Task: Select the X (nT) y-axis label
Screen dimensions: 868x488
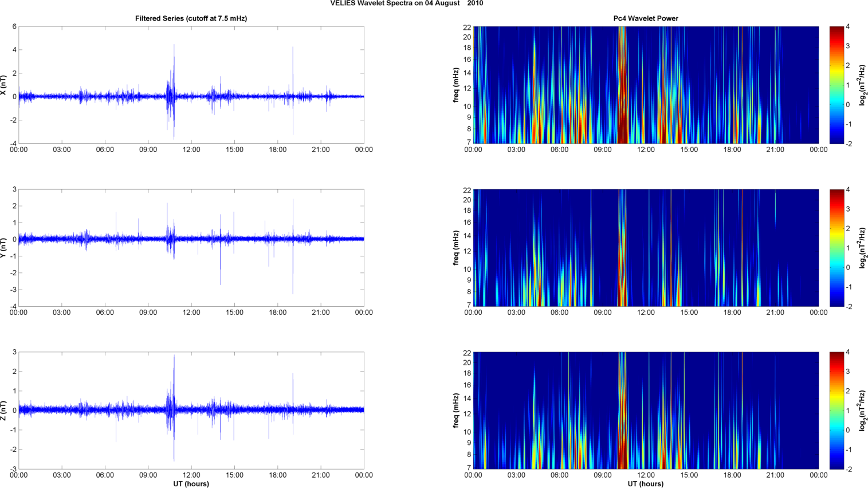Action: (3, 85)
